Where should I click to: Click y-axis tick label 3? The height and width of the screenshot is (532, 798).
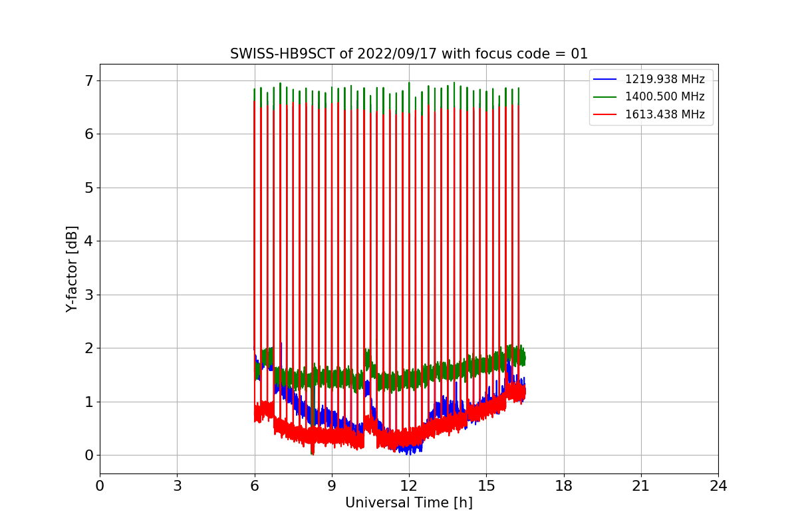pos(88,295)
